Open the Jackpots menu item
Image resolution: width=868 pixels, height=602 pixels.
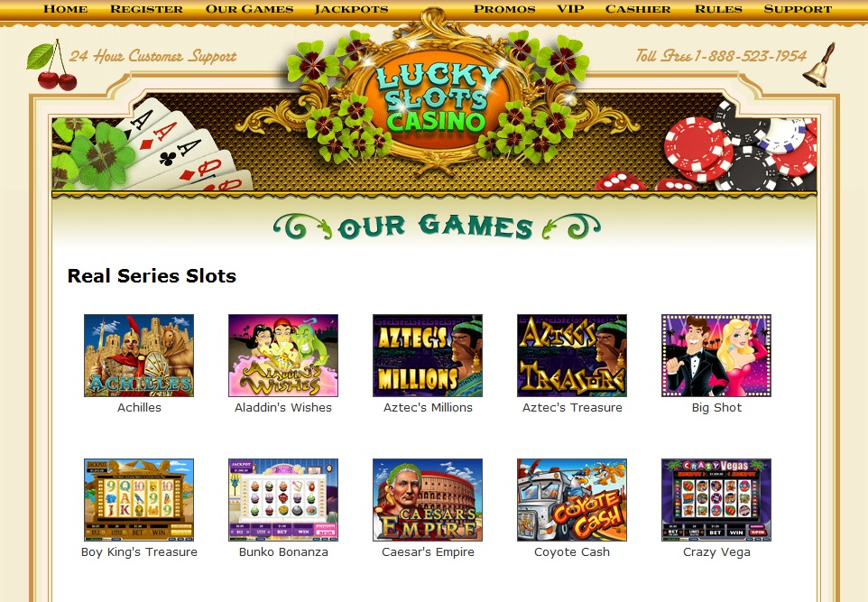tap(352, 9)
